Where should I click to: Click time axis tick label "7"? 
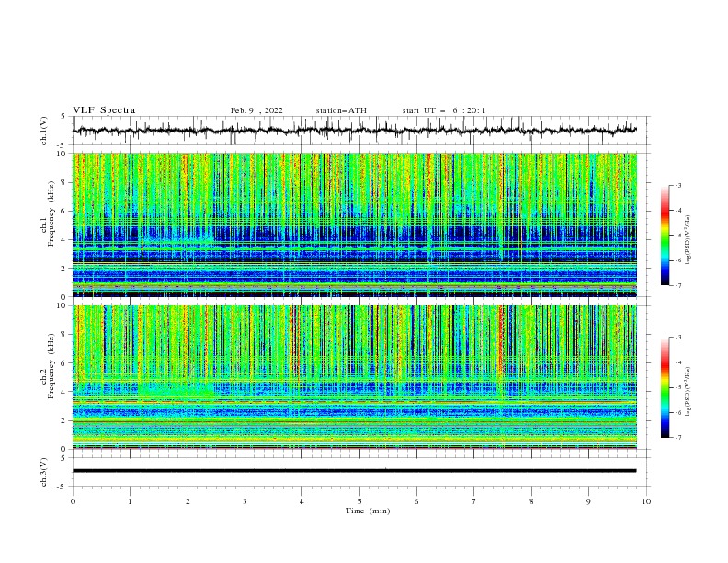pyautogui.click(x=474, y=501)
